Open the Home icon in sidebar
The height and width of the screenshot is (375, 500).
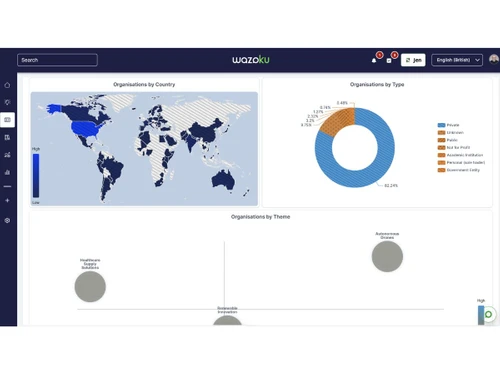[7, 85]
